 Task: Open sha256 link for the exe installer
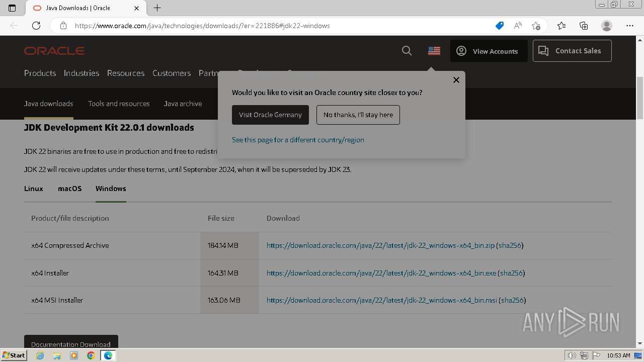coord(512,273)
